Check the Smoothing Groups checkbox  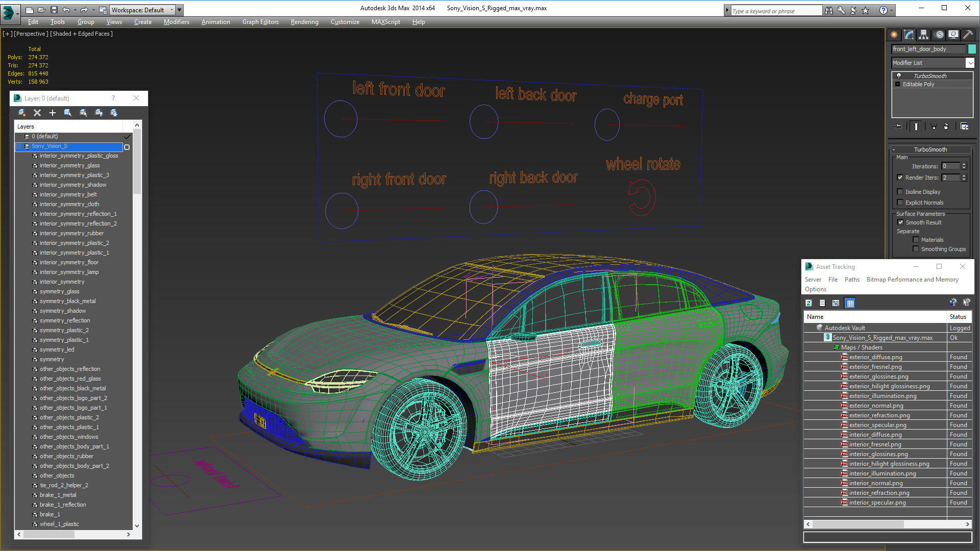coord(916,249)
